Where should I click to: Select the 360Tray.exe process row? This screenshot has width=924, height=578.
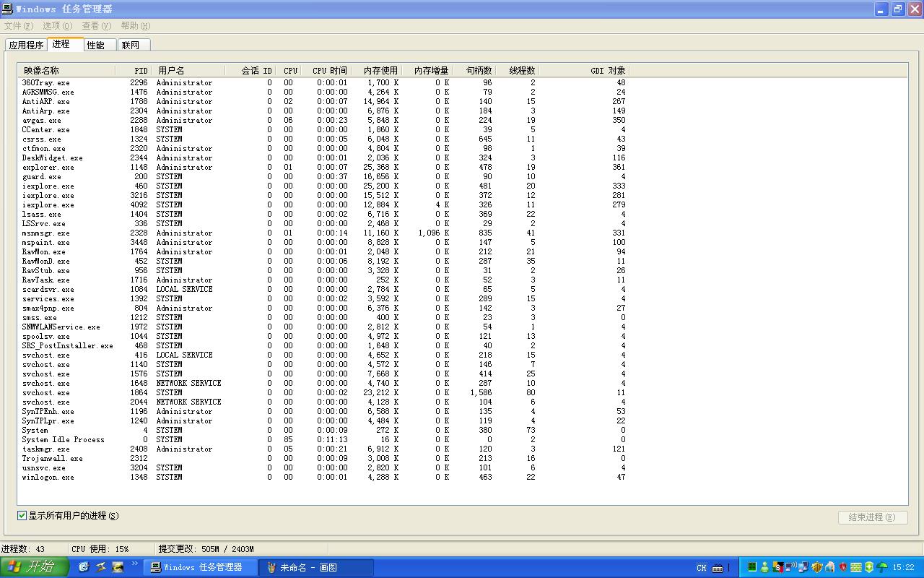coord(323,83)
